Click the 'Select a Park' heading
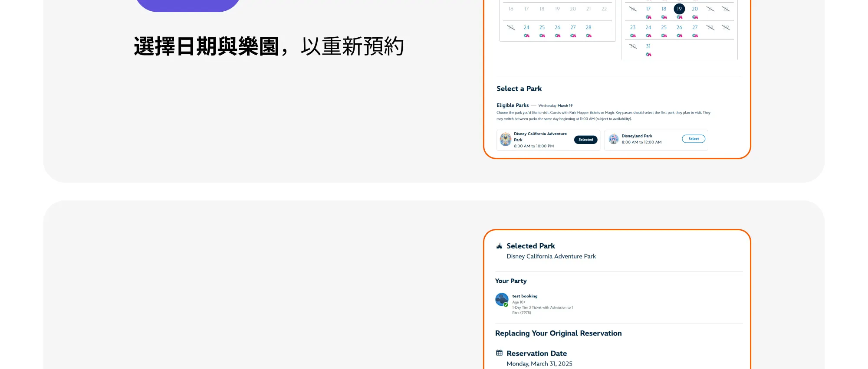This screenshot has width=868, height=369. (519, 88)
